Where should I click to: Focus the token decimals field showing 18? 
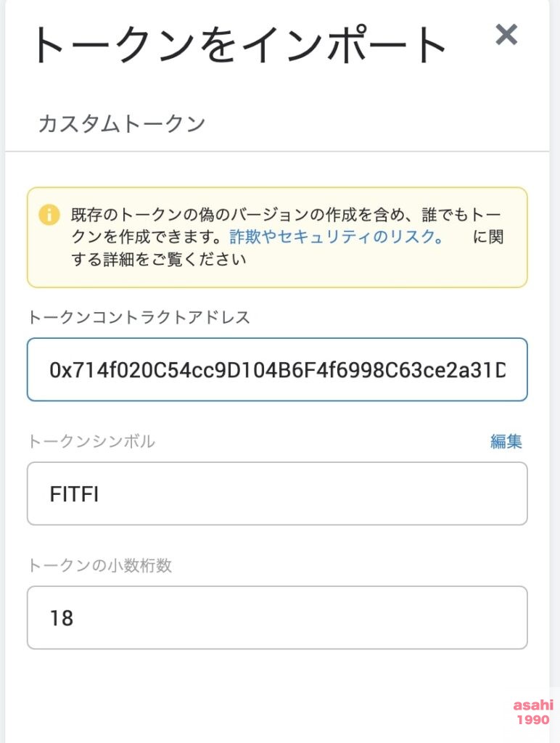click(277, 618)
